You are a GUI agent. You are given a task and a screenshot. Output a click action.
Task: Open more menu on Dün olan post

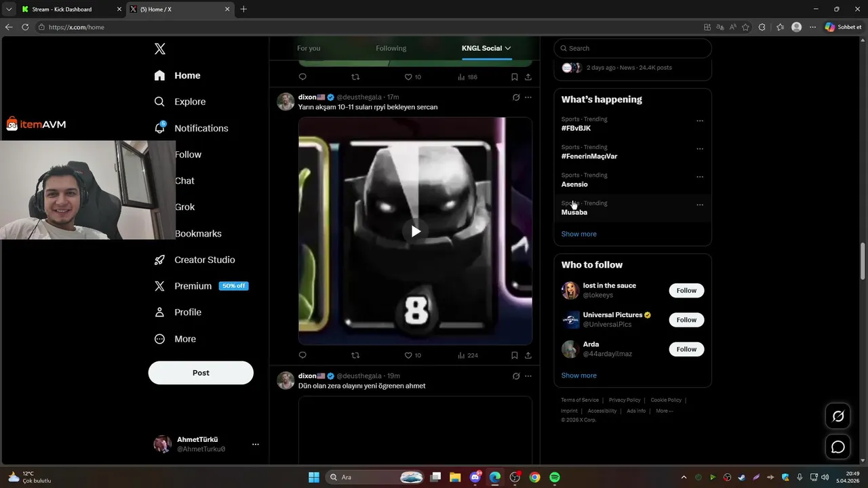[528, 376]
